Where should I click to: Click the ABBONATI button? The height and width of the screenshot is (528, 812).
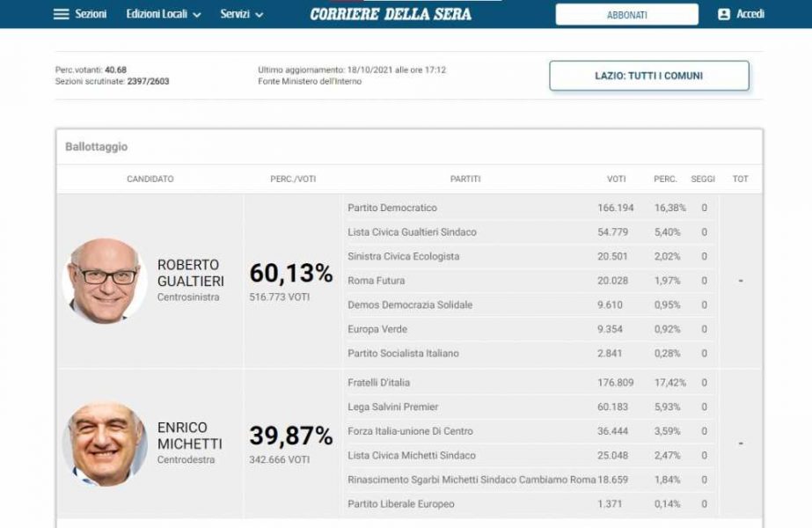(626, 13)
